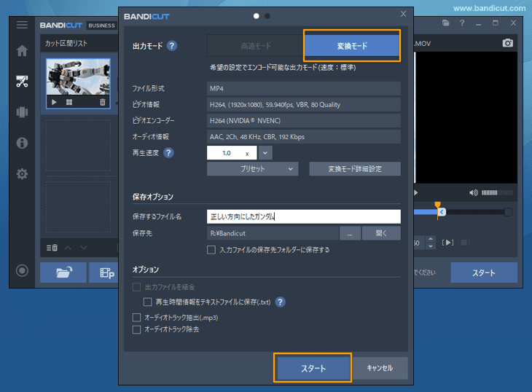The width and height of the screenshot is (532, 392).
Task: Adjust the volume level bar
Action: (x=497, y=192)
